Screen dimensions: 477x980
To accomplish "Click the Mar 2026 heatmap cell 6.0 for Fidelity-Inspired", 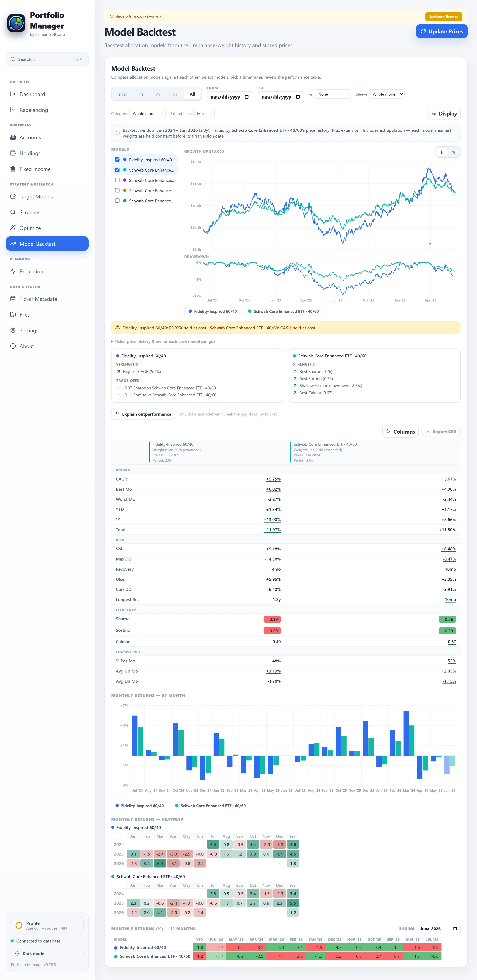I will 160,863.
